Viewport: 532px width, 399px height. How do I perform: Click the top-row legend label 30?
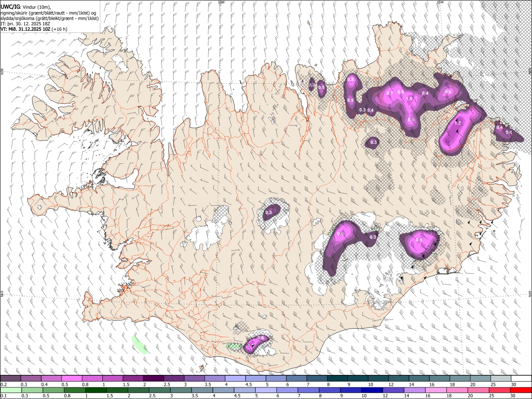514,384
